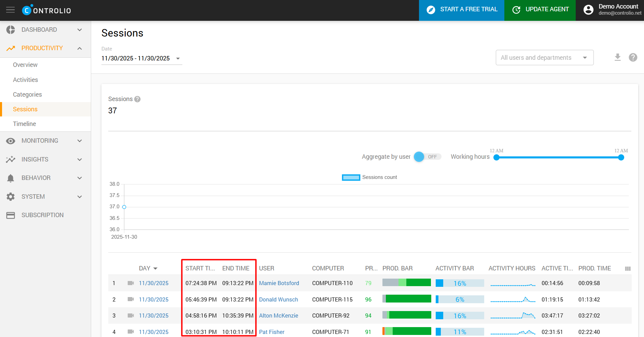Open the All users and departments dropdown
The width and height of the screenshot is (644, 337).
[x=544, y=58]
